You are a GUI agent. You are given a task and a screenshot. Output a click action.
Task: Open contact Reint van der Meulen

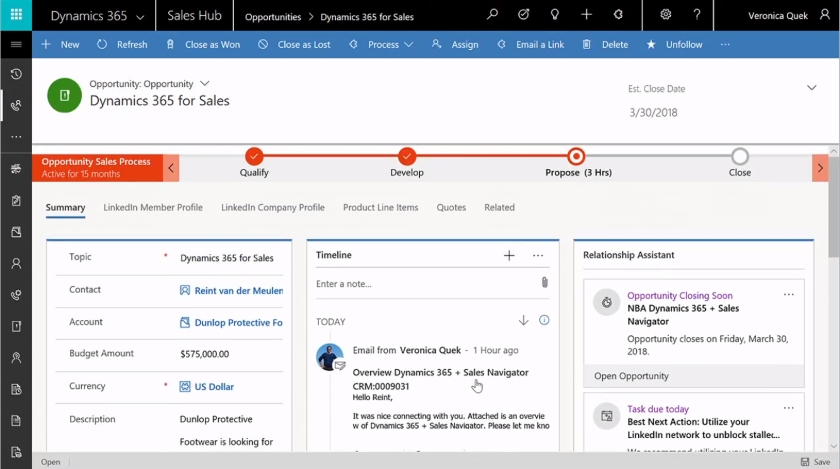(x=238, y=291)
